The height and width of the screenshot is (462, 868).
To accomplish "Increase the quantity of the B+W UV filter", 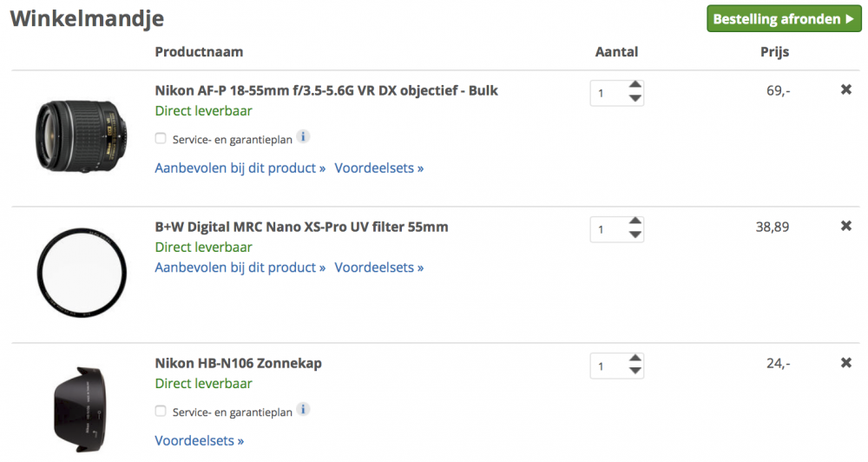I will click(635, 221).
